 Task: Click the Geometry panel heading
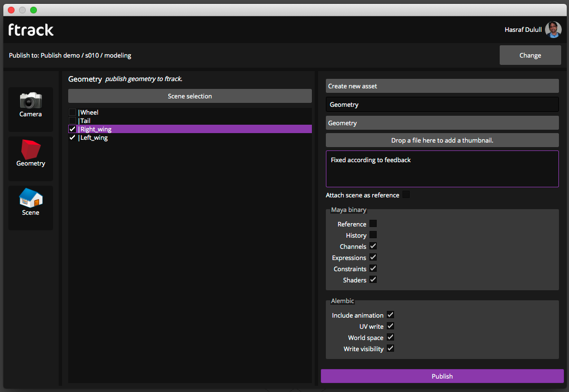coord(85,79)
